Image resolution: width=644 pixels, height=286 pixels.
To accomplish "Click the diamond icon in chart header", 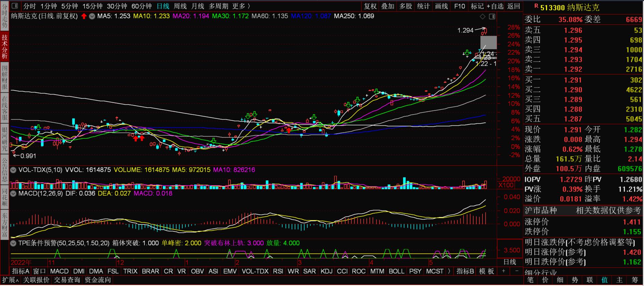I will [482, 16].
